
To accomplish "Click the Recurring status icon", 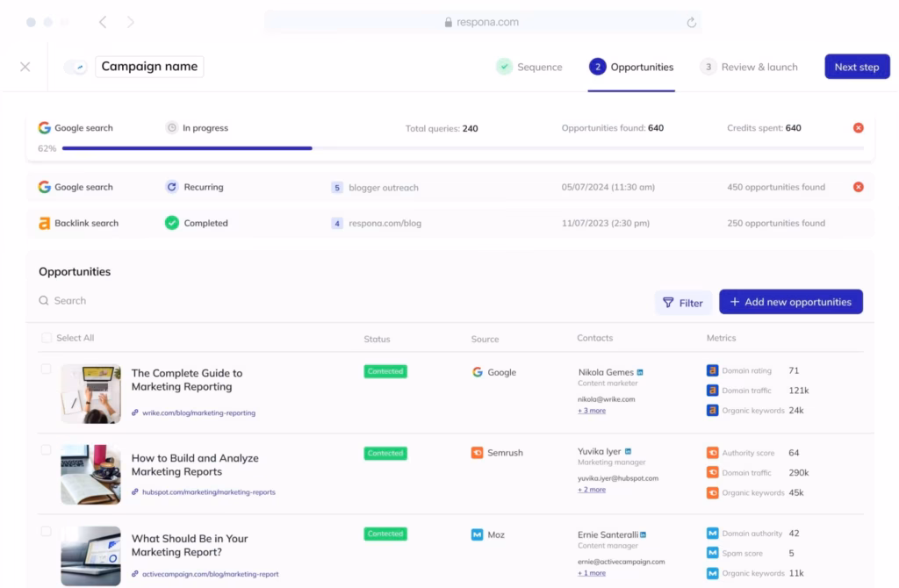I will (x=173, y=187).
